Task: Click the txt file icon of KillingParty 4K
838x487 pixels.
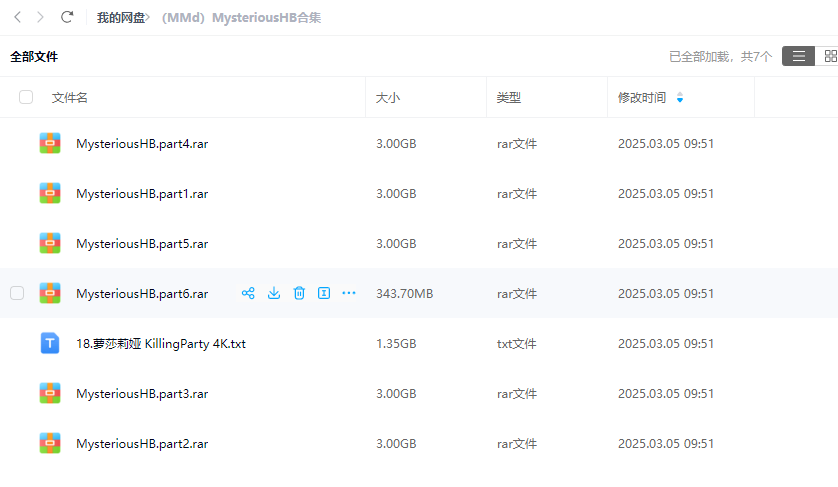Action: tap(50, 343)
